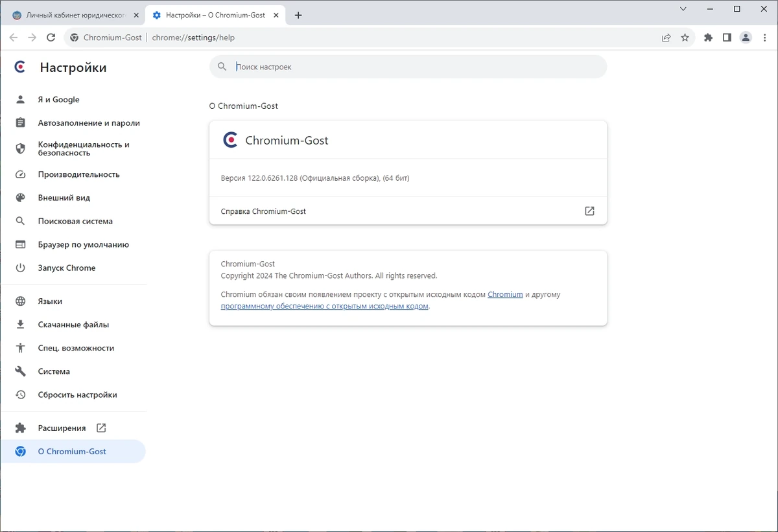Open Сбросить настройки section
The height and width of the screenshot is (532, 778).
(73, 395)
